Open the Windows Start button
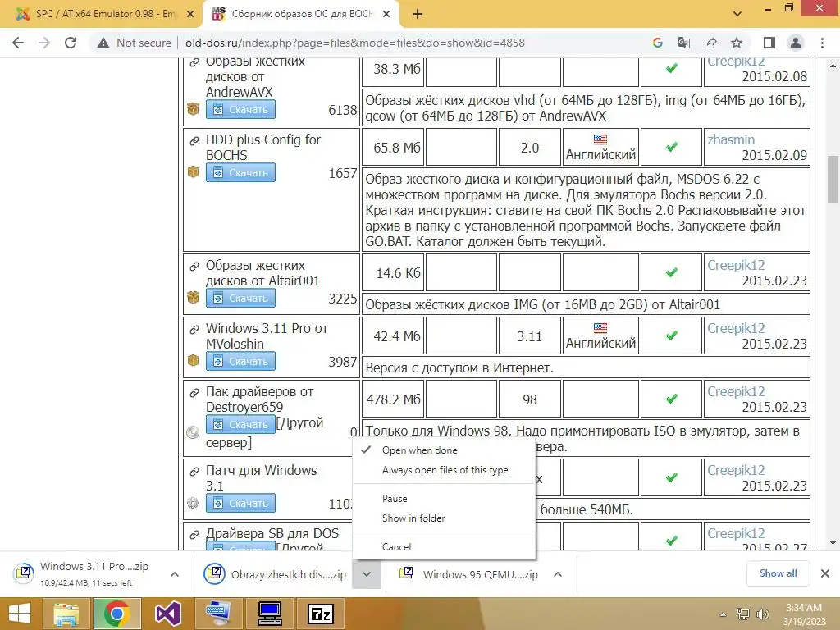Viewport: 840px width, 630px height. [20, 614]
